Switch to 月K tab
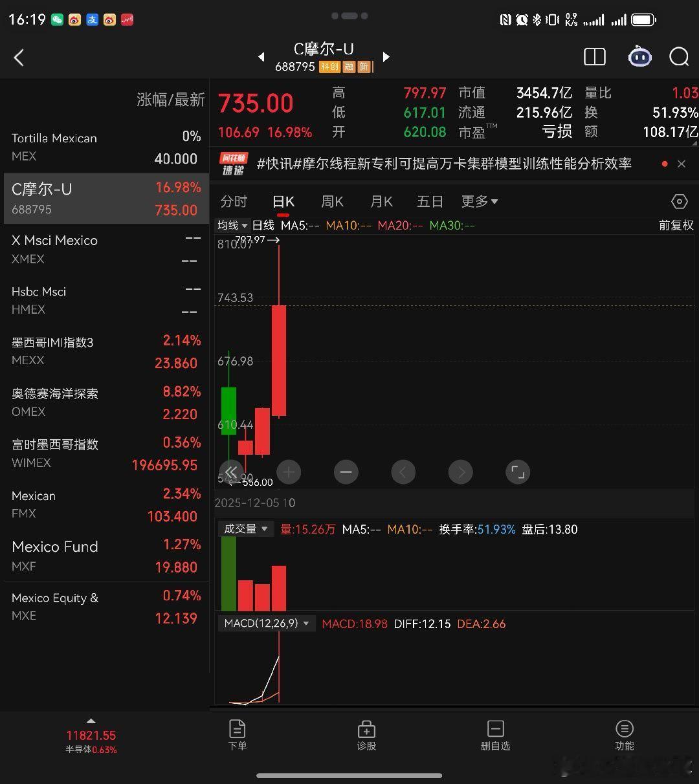699x784 pixels. tap(381, 201)
